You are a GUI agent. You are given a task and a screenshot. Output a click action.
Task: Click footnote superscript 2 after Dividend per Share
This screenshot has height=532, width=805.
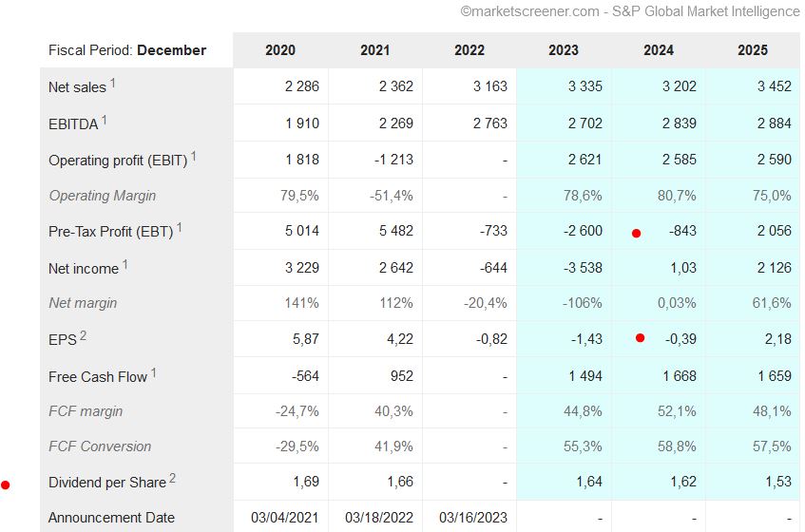pos(173,478)
